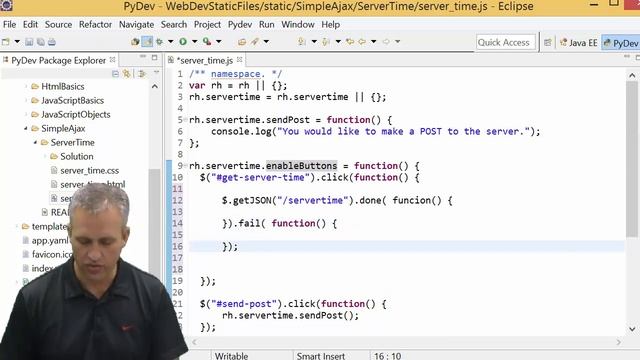Open the Refactor menu
Viewport: 640px width, 360px height.
coord(95,24)
